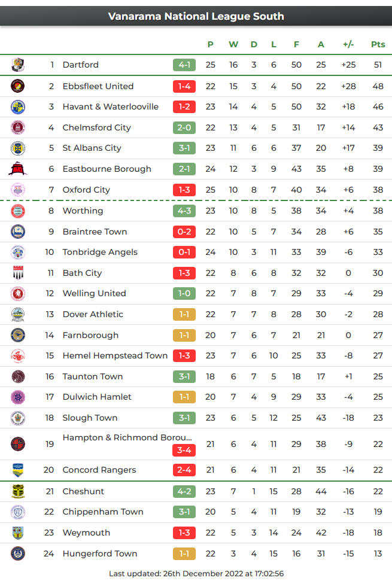Sort table by the Pts column header
Viewport: 392px width, 587px height.
(378, 44)
